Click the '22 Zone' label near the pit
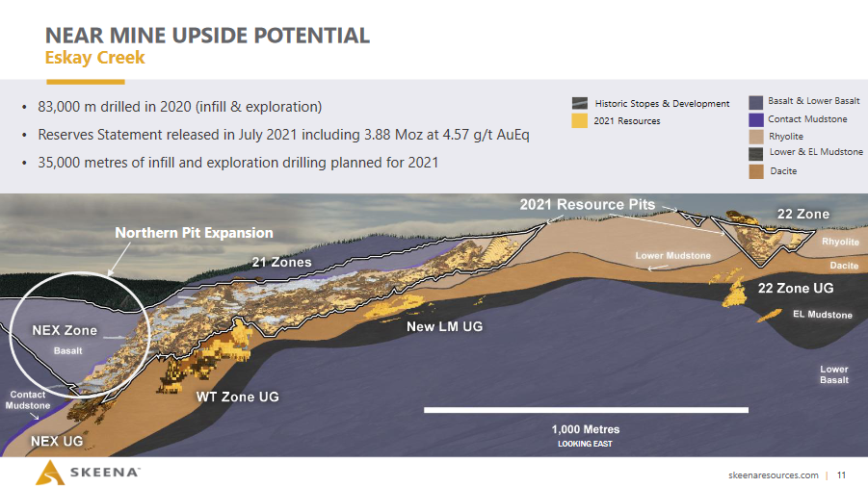Viewport: 868px width, 487px height. 803,214
